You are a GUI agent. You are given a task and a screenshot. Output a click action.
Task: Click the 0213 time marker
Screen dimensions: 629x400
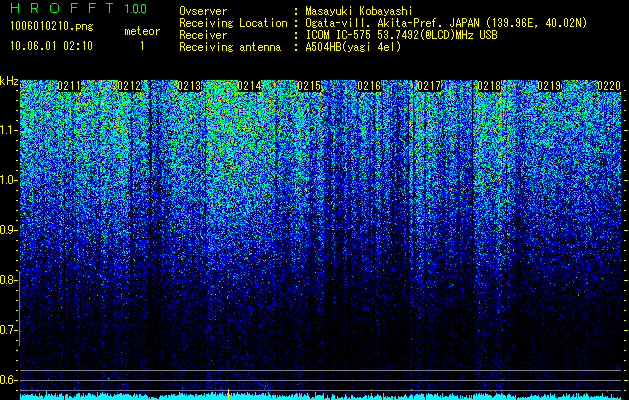coord(189,86)
